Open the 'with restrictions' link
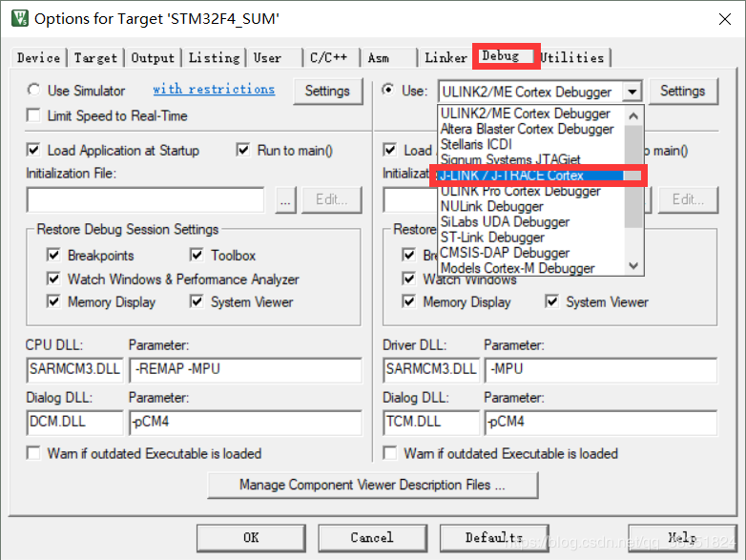Screen dimensions: 746x560 214,89
